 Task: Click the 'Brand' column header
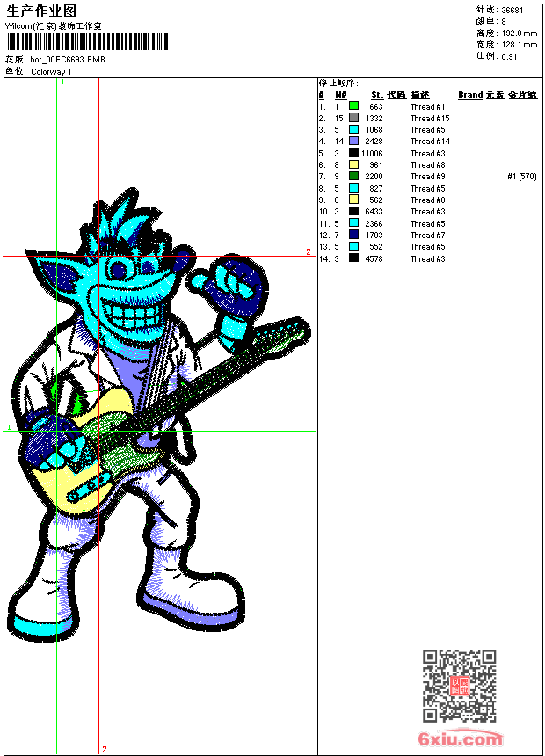470,95
